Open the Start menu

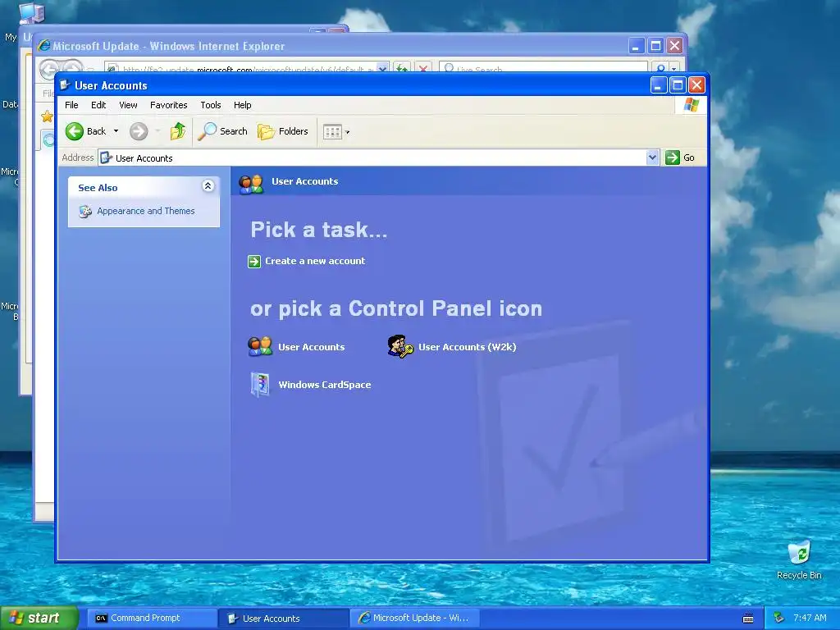click(39, 619)
